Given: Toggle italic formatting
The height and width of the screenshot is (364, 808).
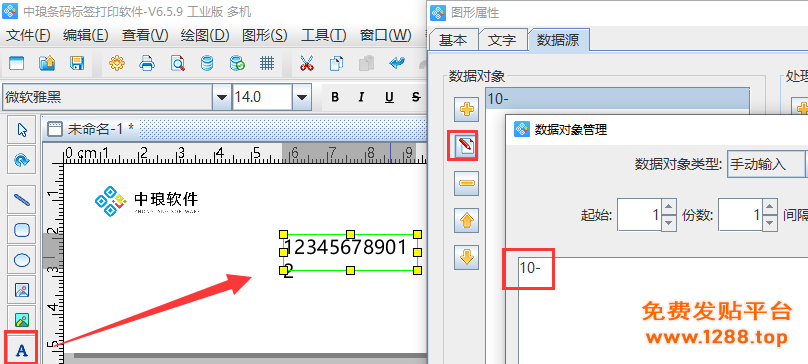Looking at the screenshot, I should coord(361,97).
